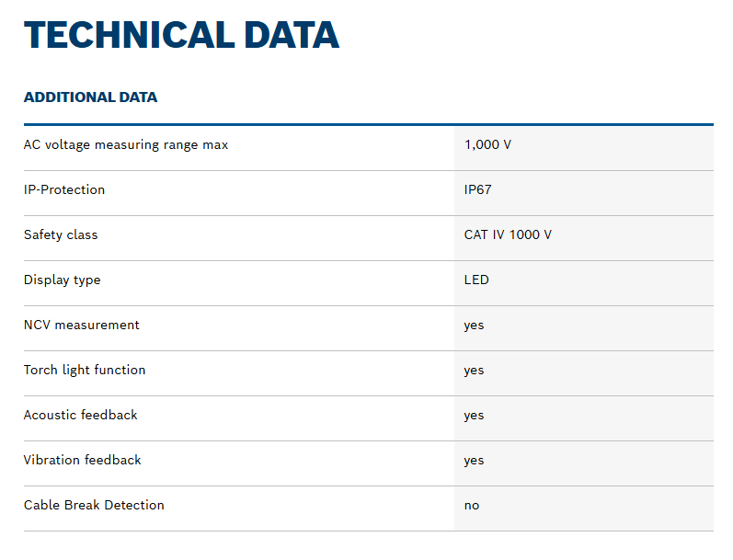The image size is (733, 560).
Task: Click the Cable Break Detection label
Action: coord(94,505)
